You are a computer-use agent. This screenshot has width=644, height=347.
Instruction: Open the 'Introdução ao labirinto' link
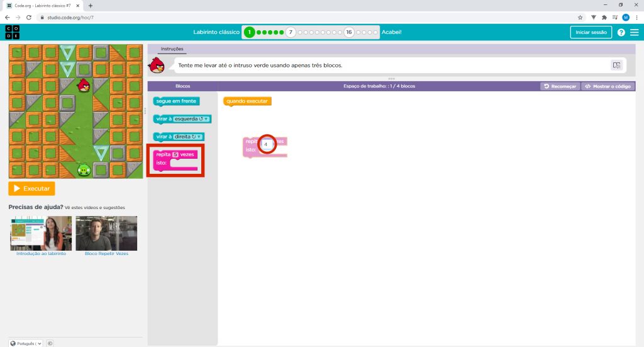click(41, 254)
